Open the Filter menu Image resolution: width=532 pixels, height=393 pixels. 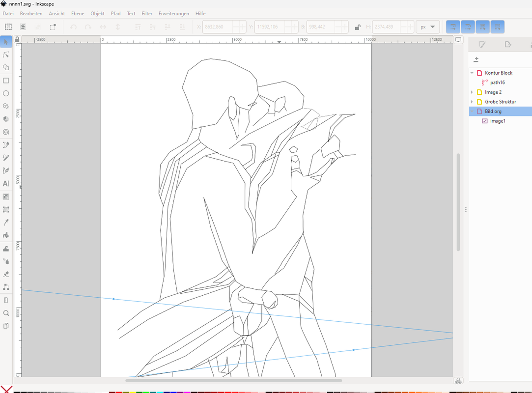[147, 14]
